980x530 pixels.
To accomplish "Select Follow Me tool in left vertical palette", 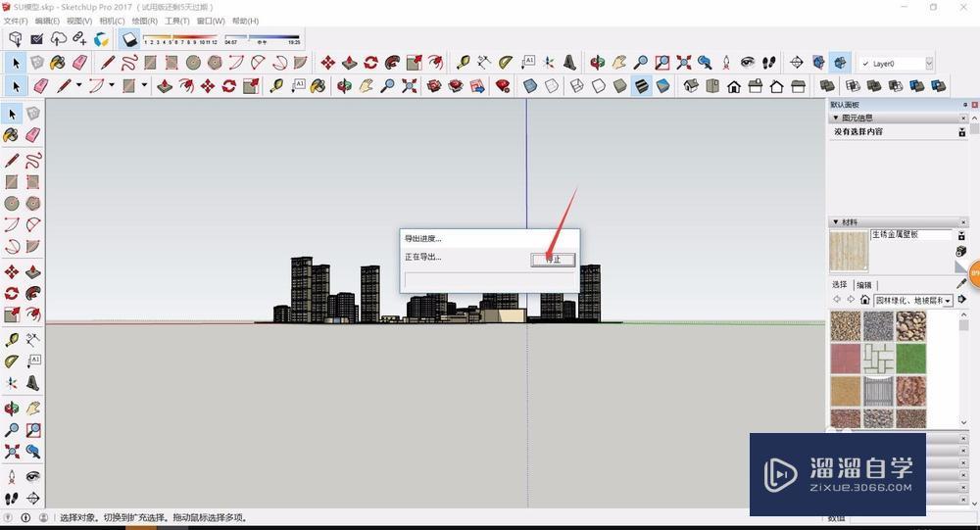I will tap(33, 293).
